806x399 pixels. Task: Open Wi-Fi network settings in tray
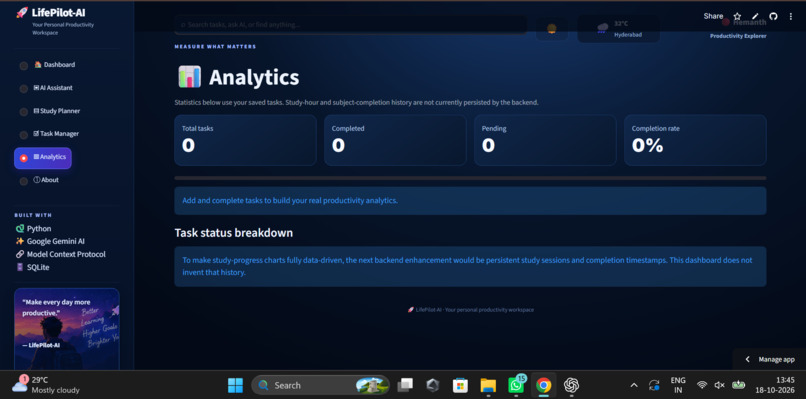(x=702, y=385)
